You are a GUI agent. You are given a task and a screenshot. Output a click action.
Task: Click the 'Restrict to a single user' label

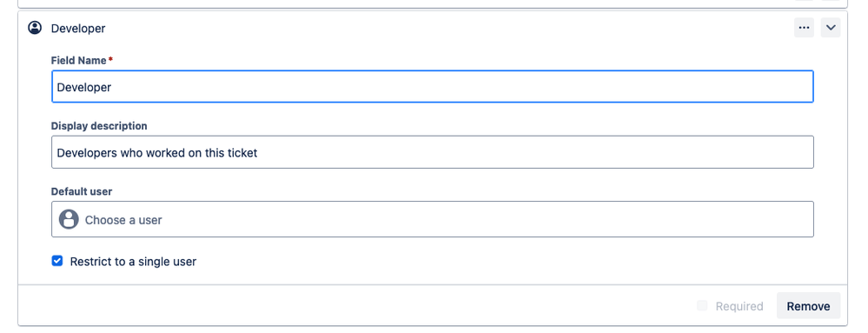click(133, 262)
